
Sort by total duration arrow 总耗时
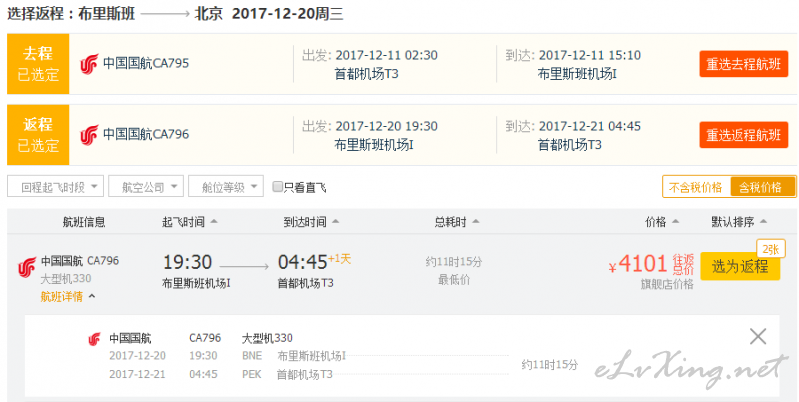(x=475, y=222)
